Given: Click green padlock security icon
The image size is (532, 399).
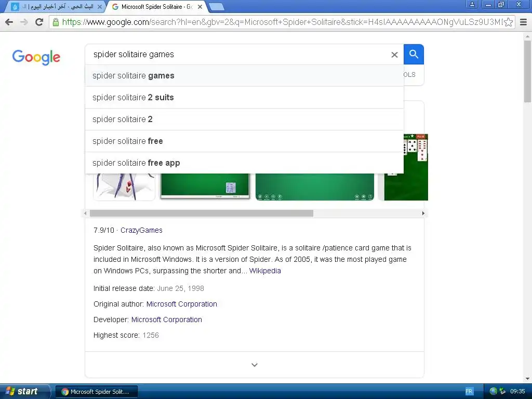Looking at the screenshot, I should [56, 22].
